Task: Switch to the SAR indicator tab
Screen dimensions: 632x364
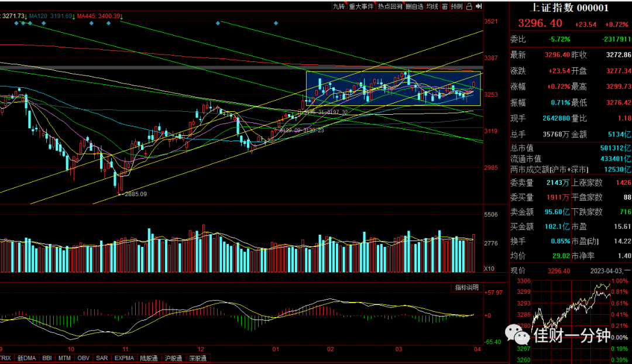Action: [x=102, y=358]
